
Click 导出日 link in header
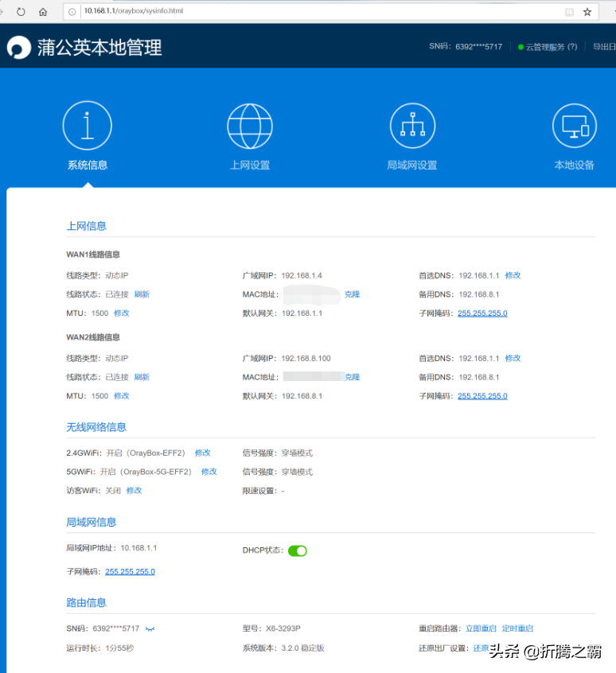604,47
